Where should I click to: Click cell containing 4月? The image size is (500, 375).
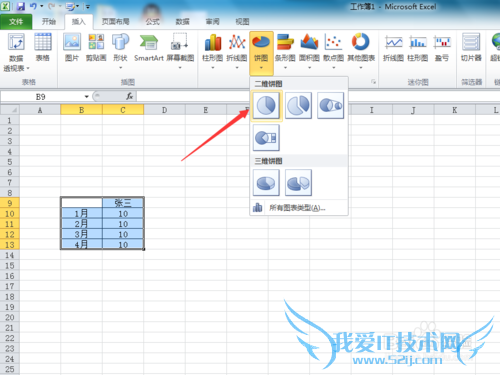pyautogui.click(x=81, y=244)
